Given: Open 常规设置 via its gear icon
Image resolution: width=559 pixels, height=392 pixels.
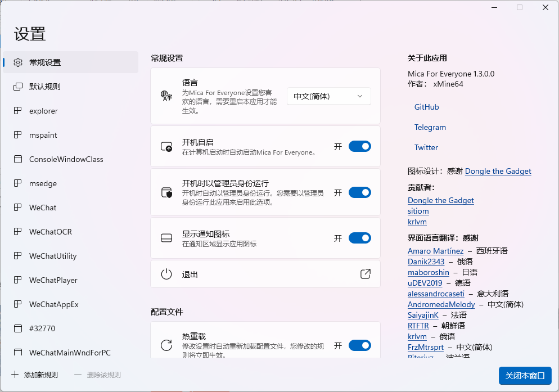Looking at the screenshot, I should pos(18,62).
